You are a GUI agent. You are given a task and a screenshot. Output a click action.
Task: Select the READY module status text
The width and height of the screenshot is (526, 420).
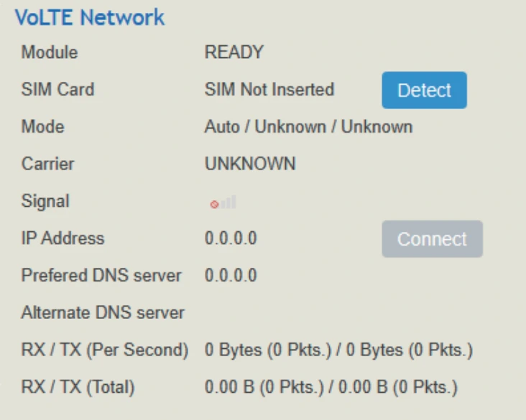coord(234,52)
